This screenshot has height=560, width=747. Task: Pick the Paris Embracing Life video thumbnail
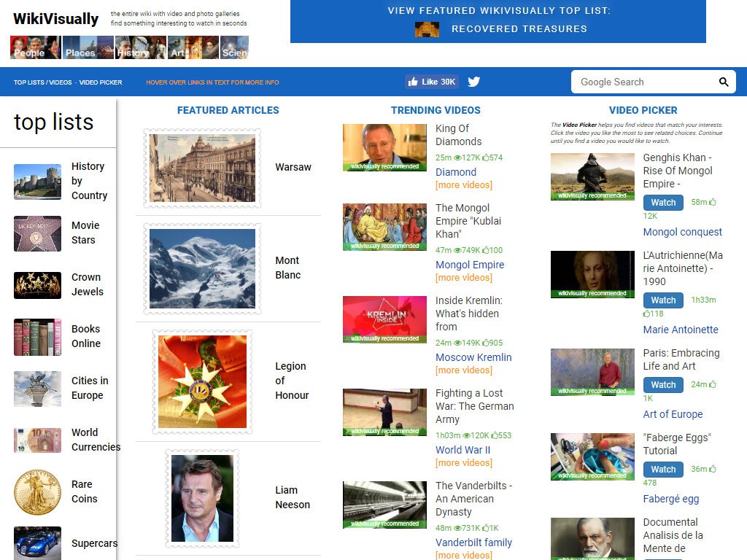coord(592,372)
